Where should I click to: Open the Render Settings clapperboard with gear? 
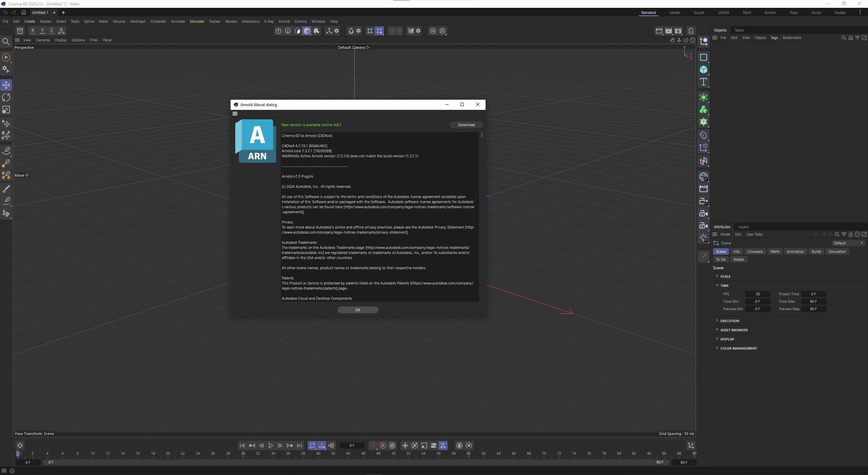(678, 31)
